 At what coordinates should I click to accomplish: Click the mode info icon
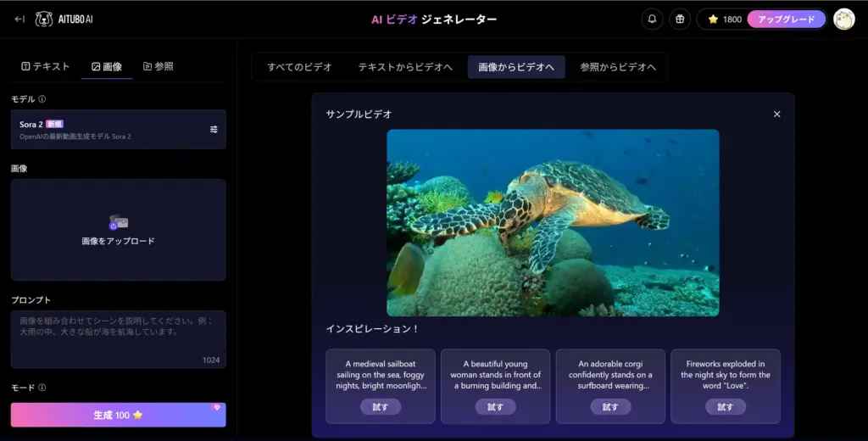pyautogui.click(x=42, y=388)
